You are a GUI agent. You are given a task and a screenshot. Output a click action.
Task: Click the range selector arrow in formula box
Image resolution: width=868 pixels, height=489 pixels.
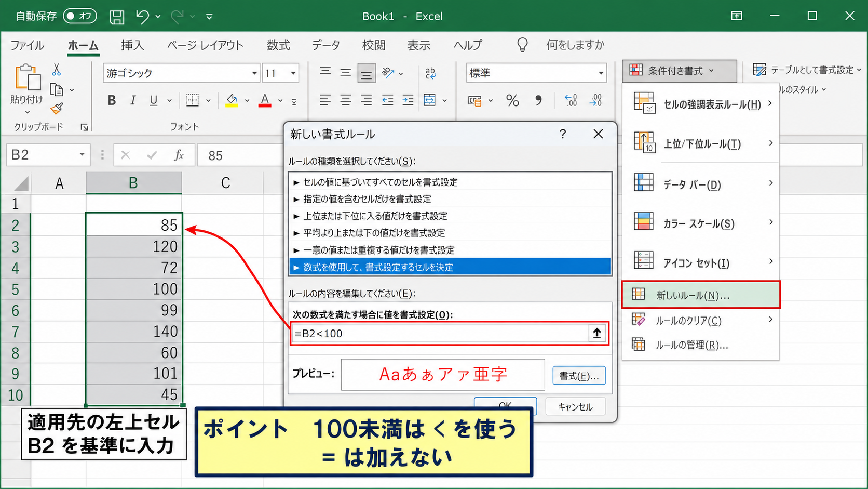click(x=597, y=333)
